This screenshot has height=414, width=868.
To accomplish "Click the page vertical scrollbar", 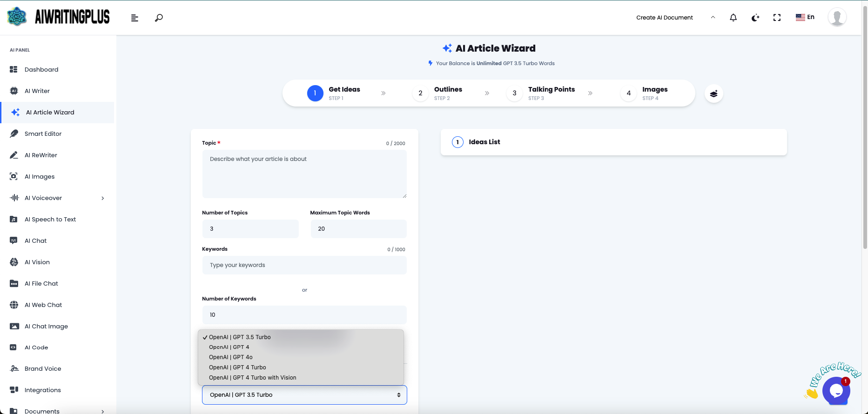I will point(865,126).
